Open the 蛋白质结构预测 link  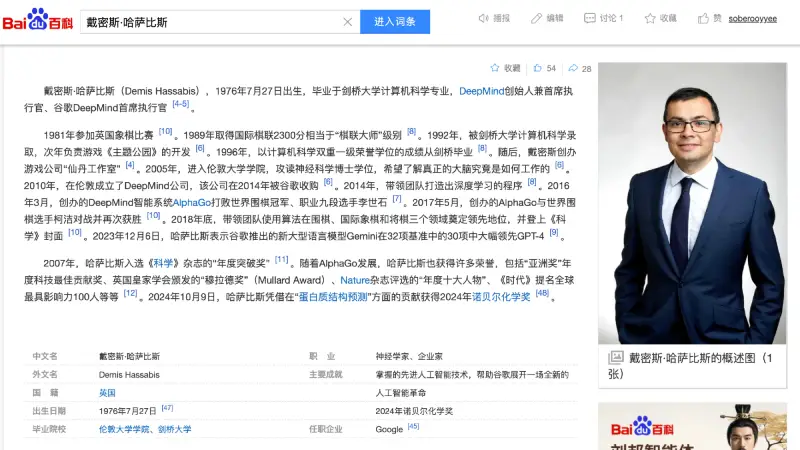click(x=333, y=297)
